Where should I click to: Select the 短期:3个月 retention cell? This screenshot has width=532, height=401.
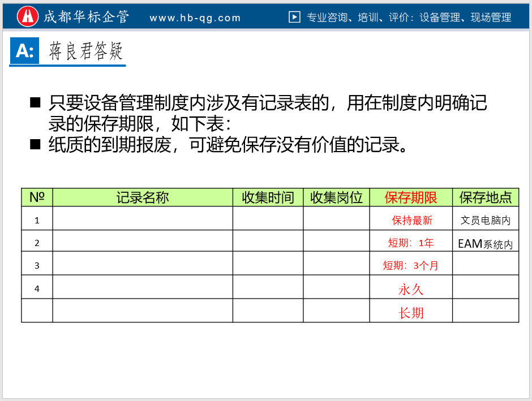click(x=411, y=265)
